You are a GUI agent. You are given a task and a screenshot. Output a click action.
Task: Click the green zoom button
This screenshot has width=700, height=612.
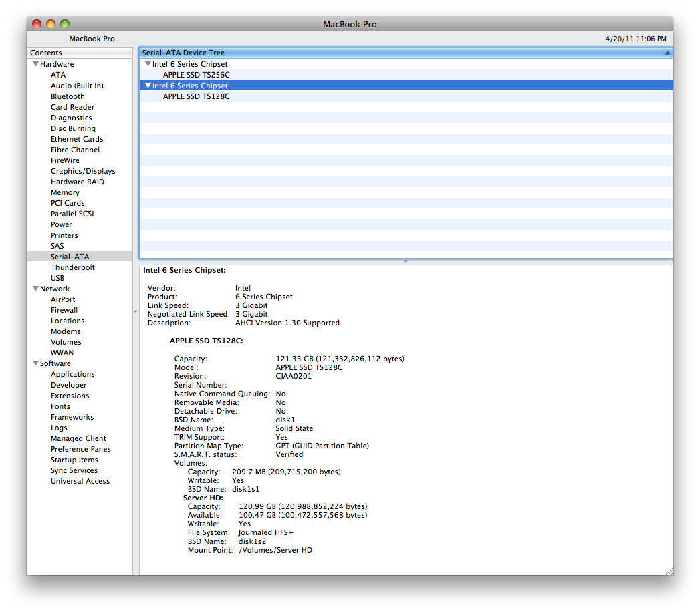(x=65, y=24)
